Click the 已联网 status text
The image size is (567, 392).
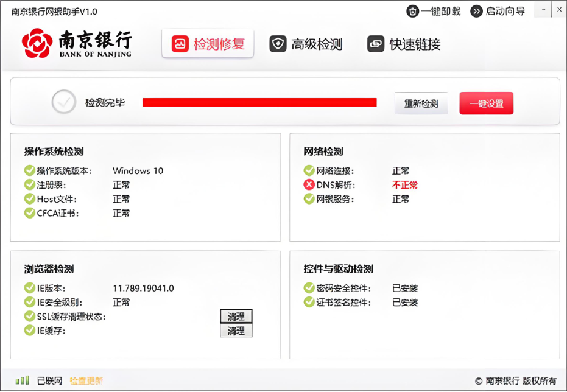(51, 379)
